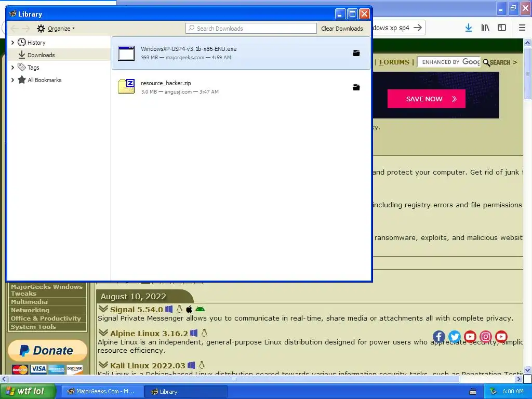Open Firefox downloads toolbar arrow icon

[x=469, y=28]
